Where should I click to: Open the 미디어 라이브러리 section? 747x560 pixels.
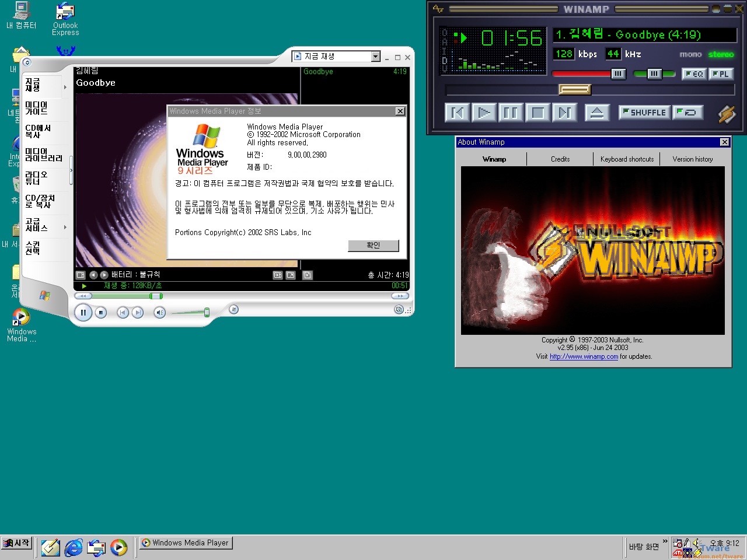[x=44, y=155]
